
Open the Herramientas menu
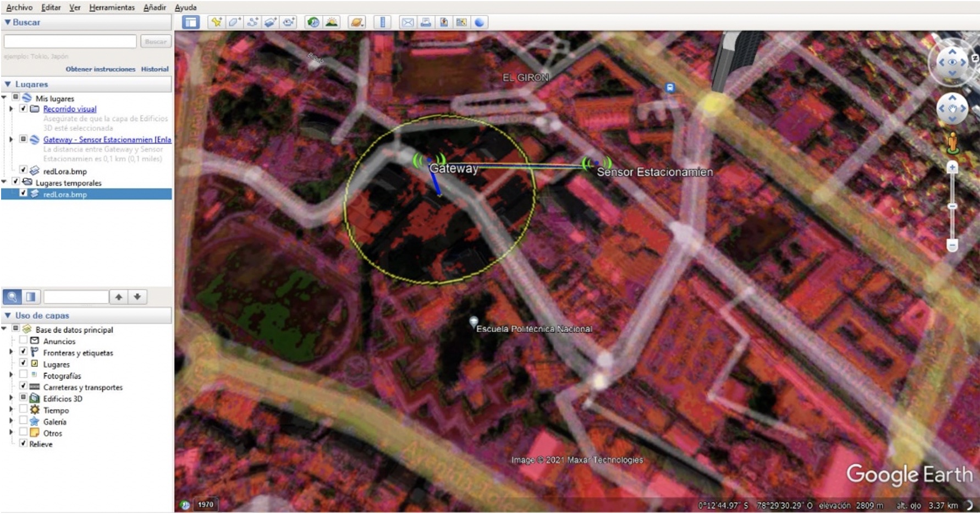(x=112, y=7)
